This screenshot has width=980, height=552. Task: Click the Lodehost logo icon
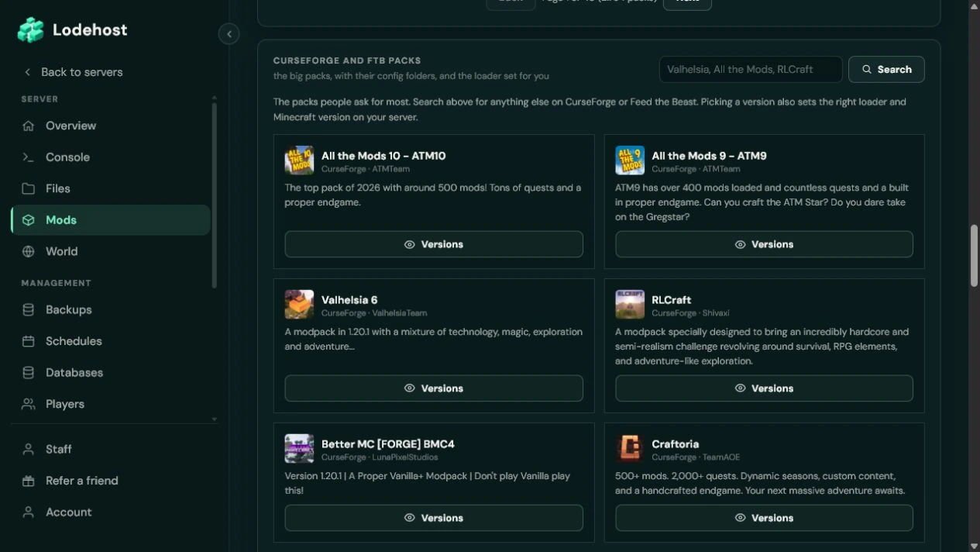point(31,30)
